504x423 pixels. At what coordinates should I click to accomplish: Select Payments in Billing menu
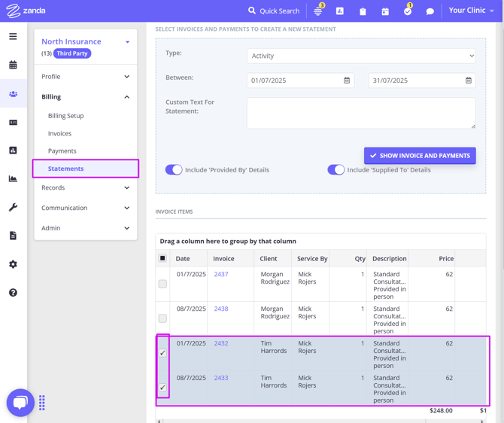(62, 151)
